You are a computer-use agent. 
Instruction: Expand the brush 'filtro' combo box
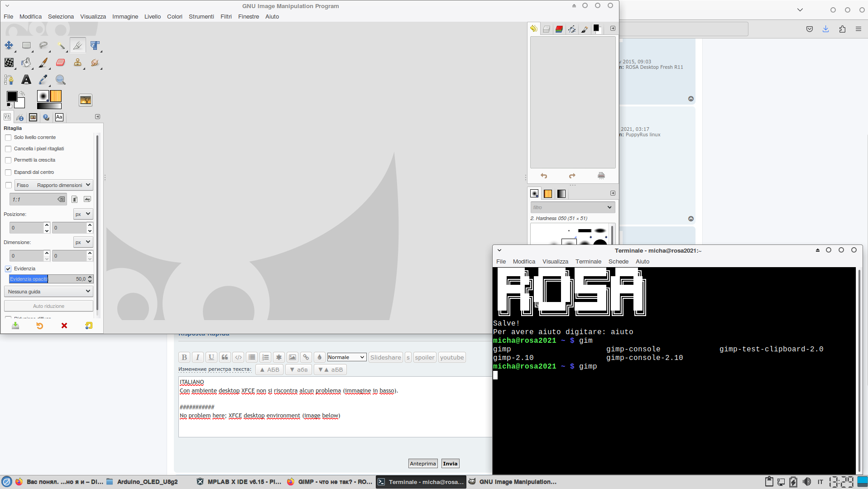(572, 207)
